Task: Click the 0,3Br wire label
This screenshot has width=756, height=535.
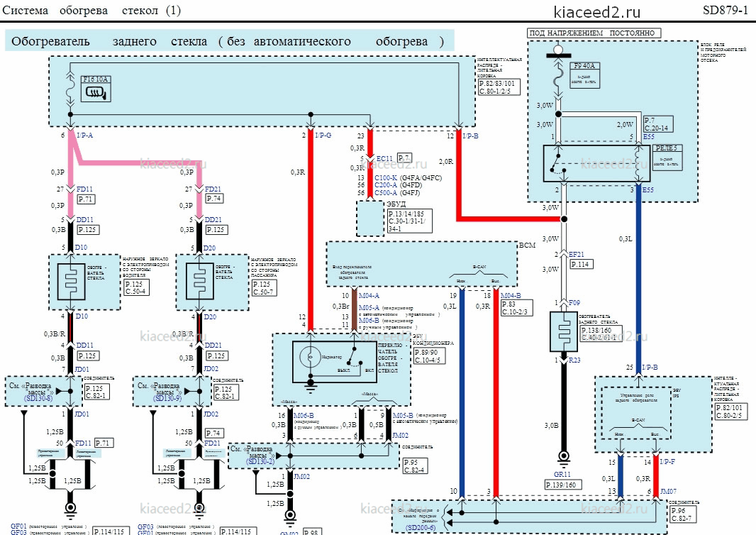Action: pos(340,307)
